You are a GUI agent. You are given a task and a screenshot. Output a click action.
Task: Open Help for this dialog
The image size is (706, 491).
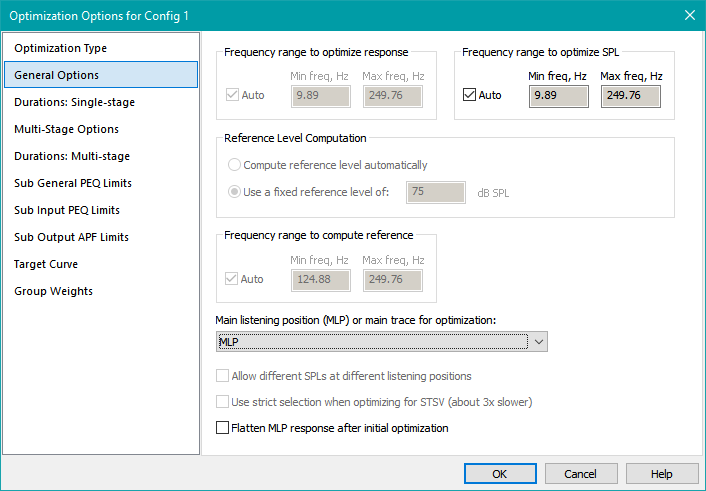662,474
